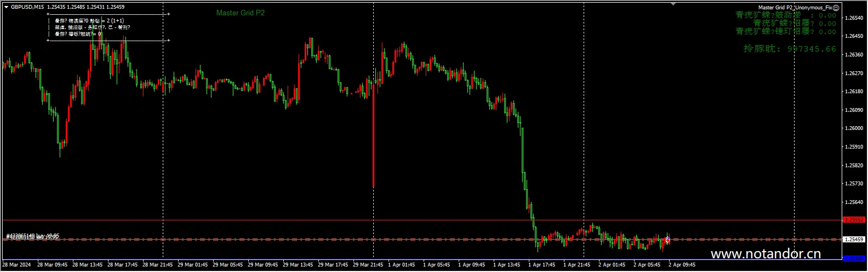The width and height of the screenshot is (868, 272).
Task: Click the 2 Apr 01:45 time label
Action: [612, 265]
